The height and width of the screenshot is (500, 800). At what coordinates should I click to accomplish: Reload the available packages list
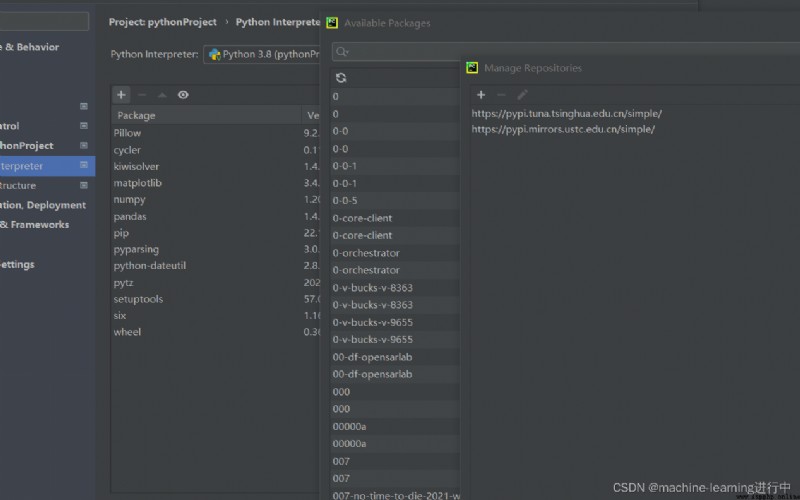(341, 78)
